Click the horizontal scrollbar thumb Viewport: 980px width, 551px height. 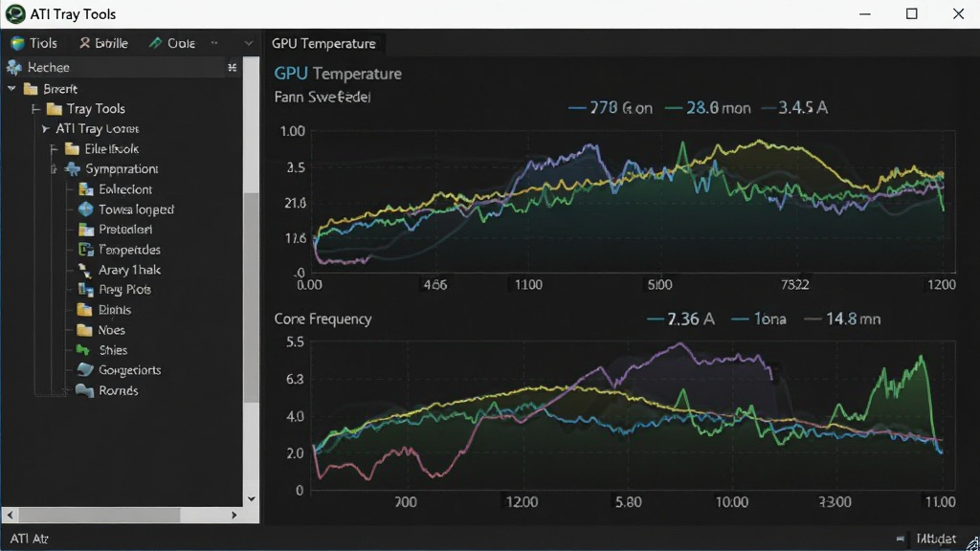[100, 515]
